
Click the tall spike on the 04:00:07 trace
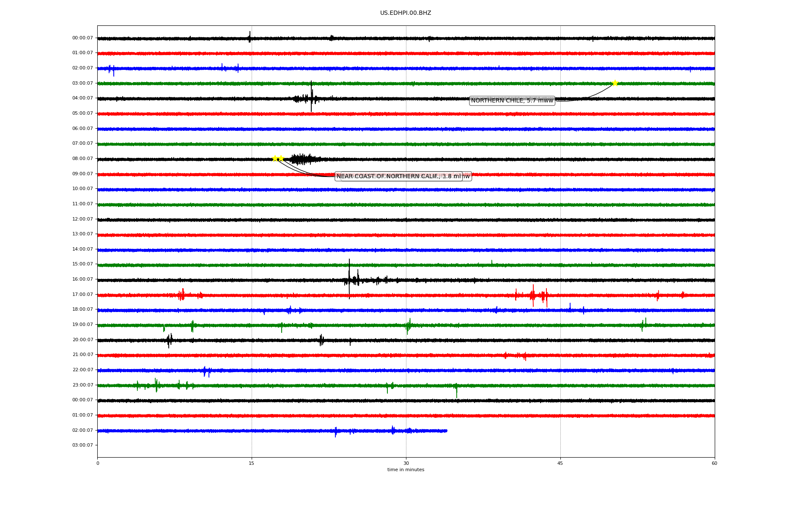click(x=311, y=97)
